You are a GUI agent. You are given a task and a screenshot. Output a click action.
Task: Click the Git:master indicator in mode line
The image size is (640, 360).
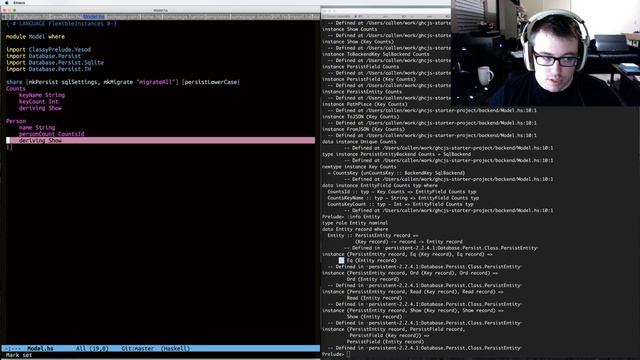pyautogui.click(x=138, y=349)
